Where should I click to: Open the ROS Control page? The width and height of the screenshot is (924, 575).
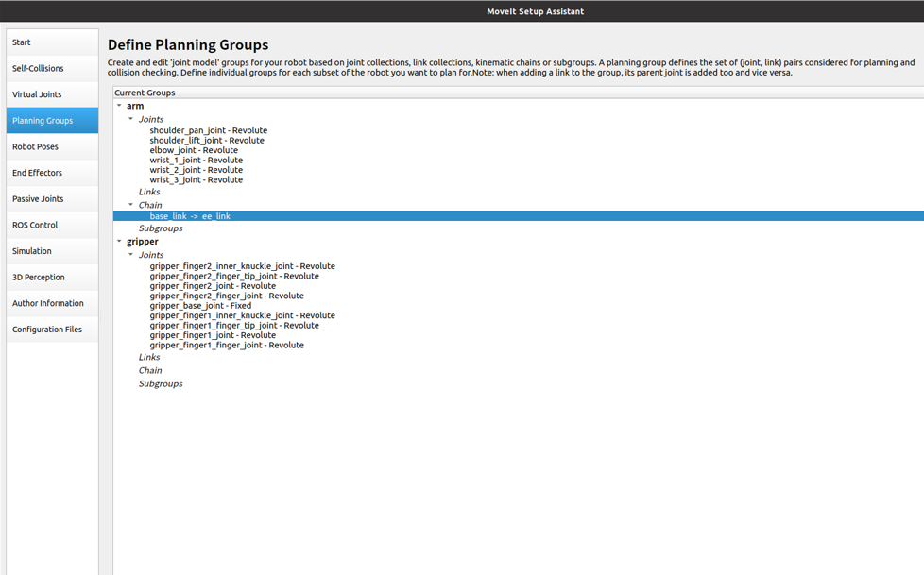(35, 225)
